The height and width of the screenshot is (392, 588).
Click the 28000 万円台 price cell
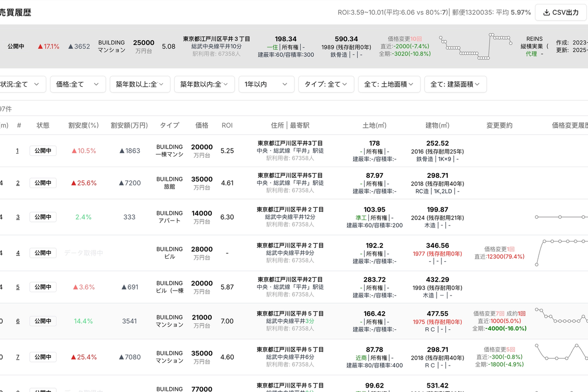click(202, 253)
